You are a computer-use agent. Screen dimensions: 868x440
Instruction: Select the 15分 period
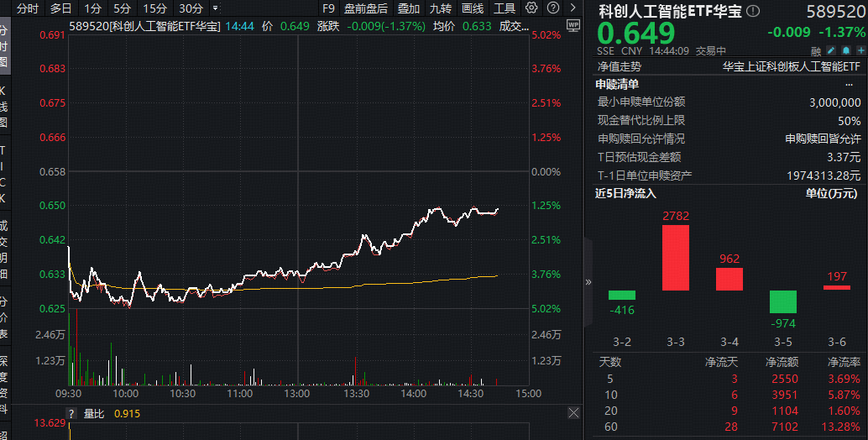154,8
